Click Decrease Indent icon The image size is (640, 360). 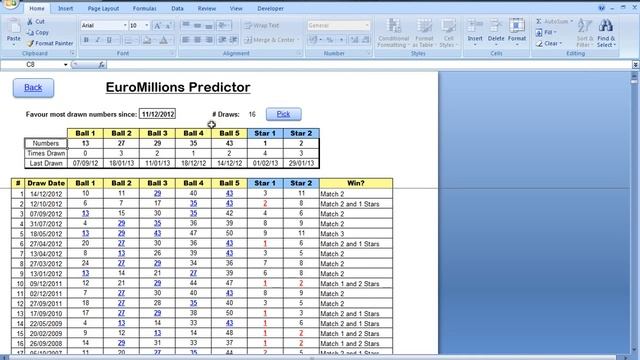click(222, 40)
